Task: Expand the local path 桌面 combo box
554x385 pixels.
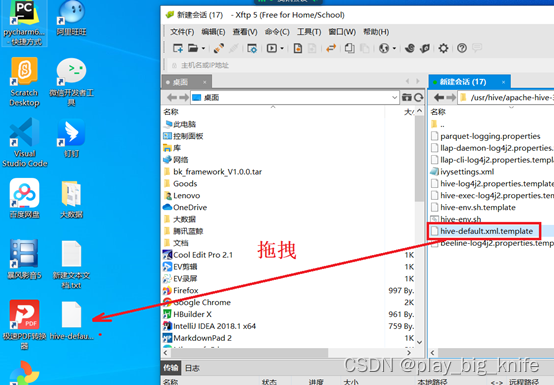Action: point(395,97)
